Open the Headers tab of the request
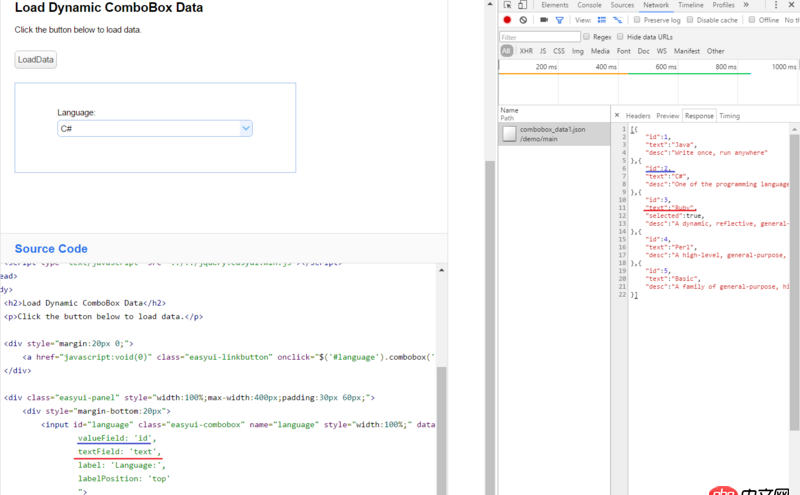 click(x=638, y=116)
